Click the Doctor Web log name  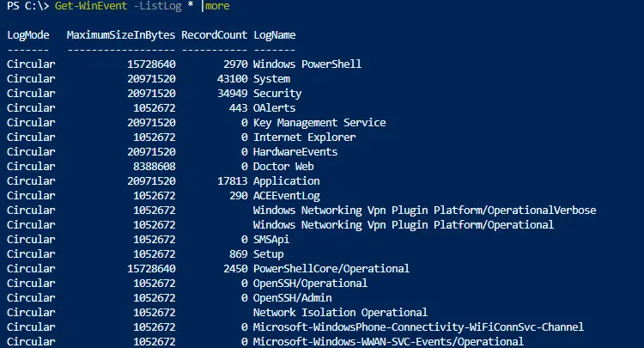[283, 167]
